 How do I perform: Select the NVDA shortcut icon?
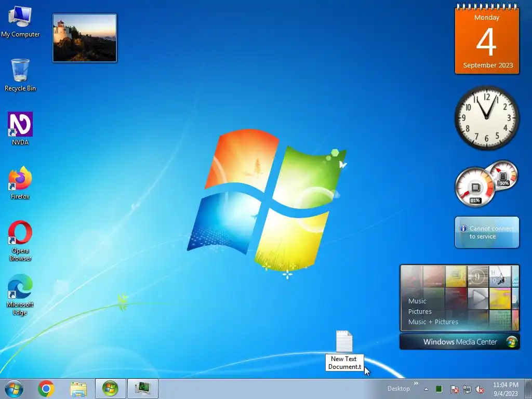[x=20, y=129]
